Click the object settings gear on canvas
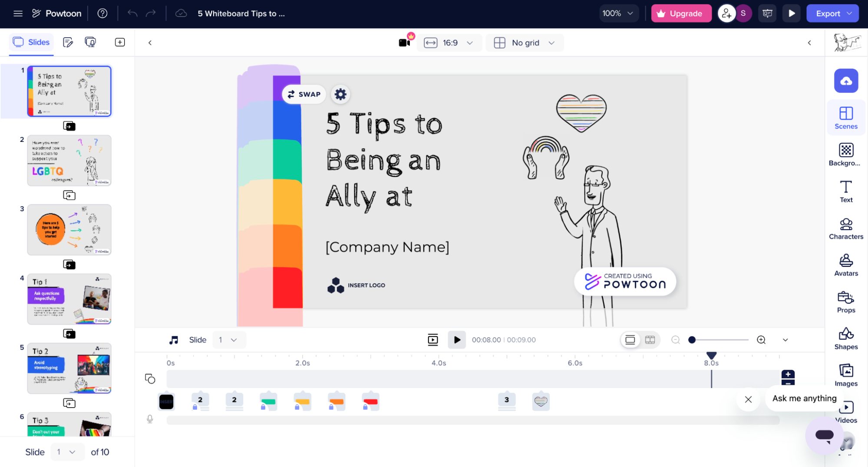The image size is (868, 467). point(340,94)
